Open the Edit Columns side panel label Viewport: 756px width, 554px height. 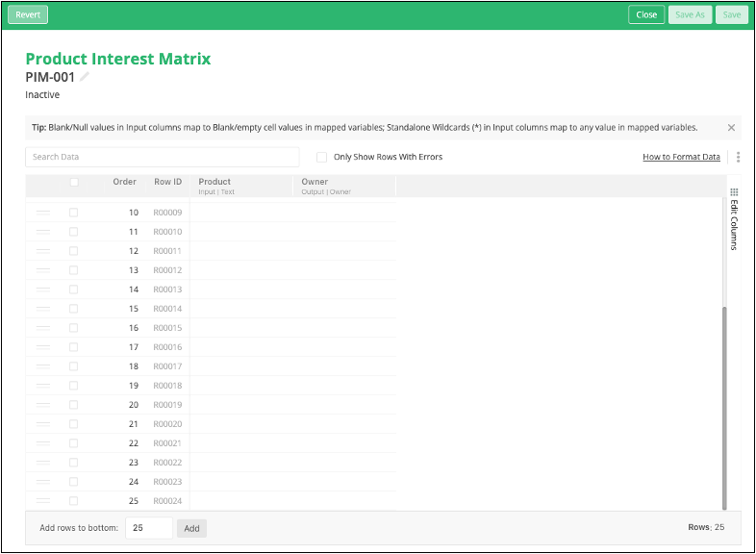click(x=734, y=225)
